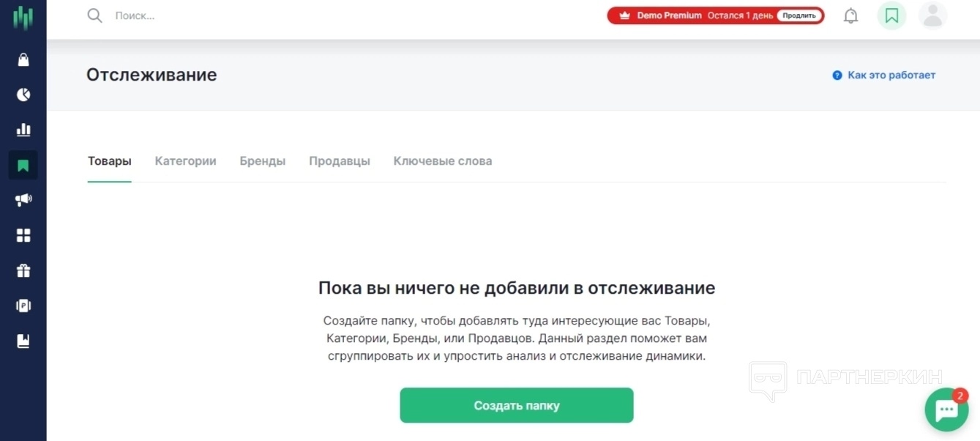Open the grid tiles sidebar section
Image resolution: width=980 pixels, height=441 pixels.
pyautogui.click(x=23, y=235)
